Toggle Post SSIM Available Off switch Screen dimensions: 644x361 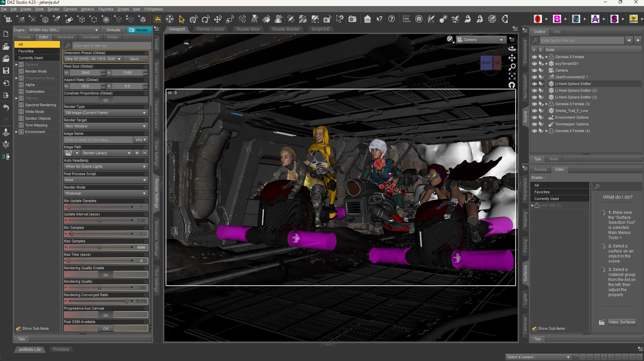pos(106,328)
